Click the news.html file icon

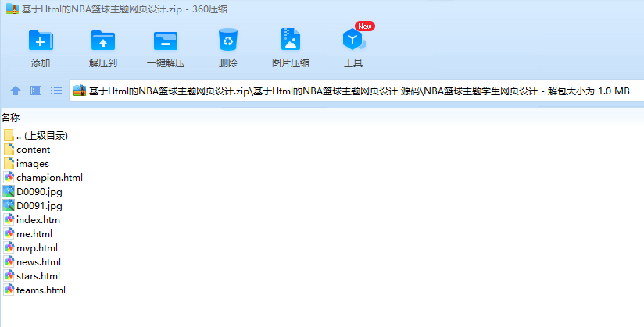(x=9, y=261)
